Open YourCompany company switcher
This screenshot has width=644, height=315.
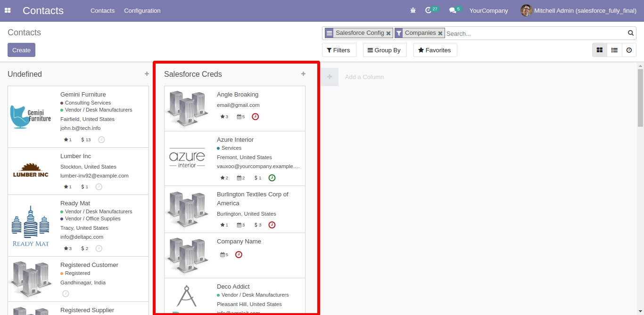coord(489,10)
